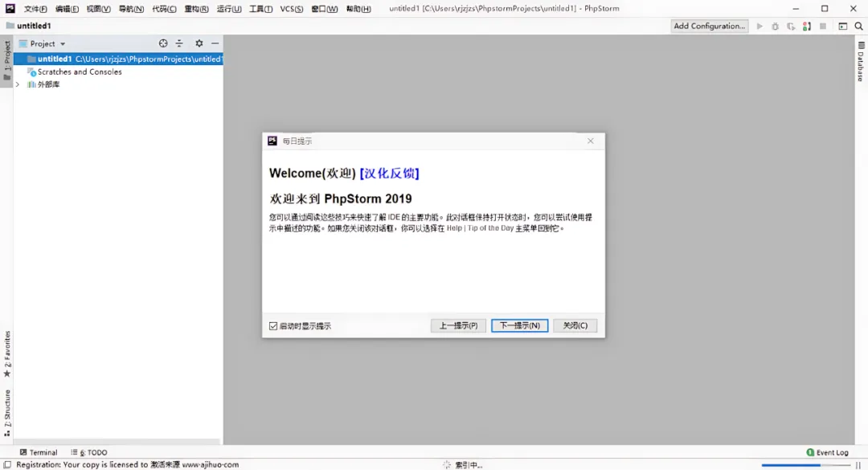This screenshot has width=868, height=470.
Task: Click Add Configuration button
Action: pos(709,26)
